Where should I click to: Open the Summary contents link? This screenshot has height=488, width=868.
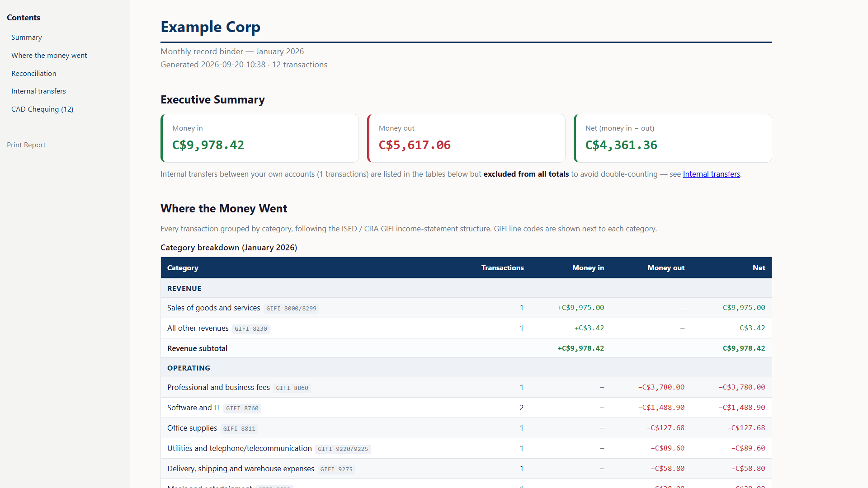(x=27, y=38)
